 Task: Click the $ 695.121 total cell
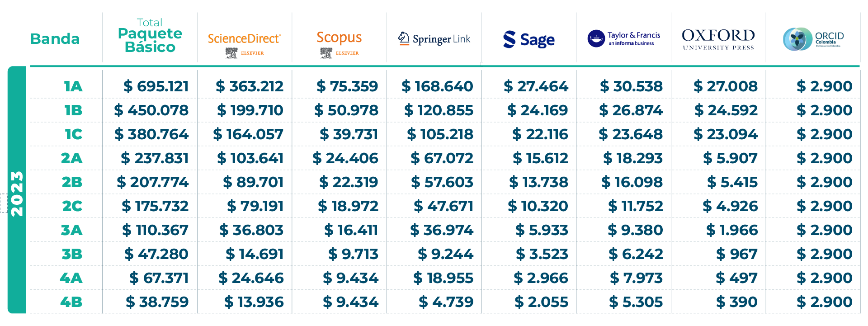click(x=156, y=86)
